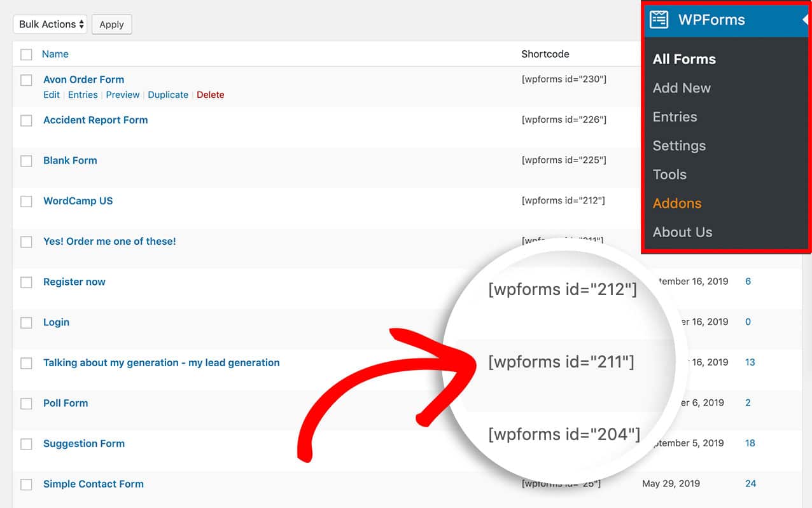This screenshot has height=508, width=812.
Task: Select the Poll Form row checkbox
Action: [x=26, y=404]
